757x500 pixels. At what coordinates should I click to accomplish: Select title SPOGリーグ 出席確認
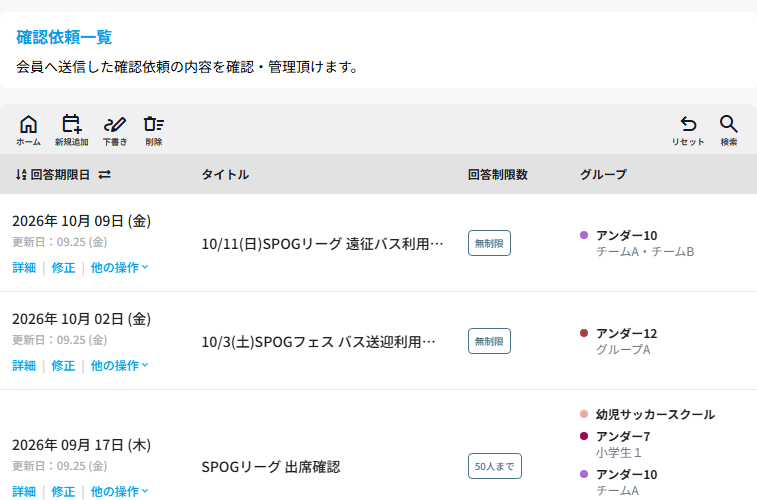pyautogui.click(x=271, y=467)
